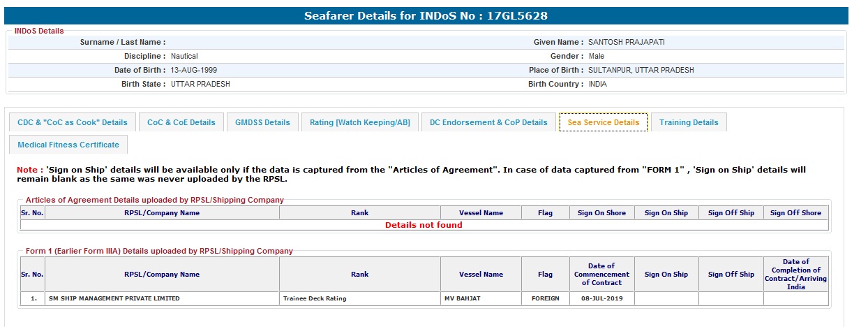Click the 08-JUL-2019 contract commencement date
868x327 pixels.
point(601,298)
